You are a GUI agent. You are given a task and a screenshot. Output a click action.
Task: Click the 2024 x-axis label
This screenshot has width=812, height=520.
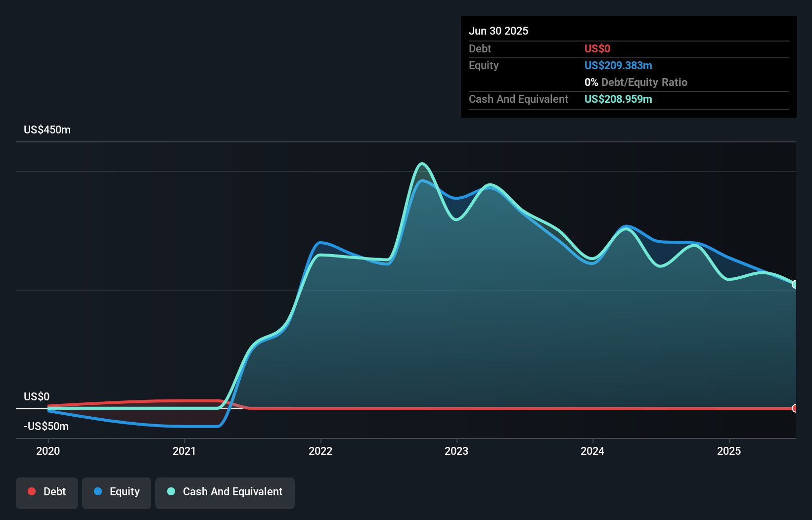pos(592,451)
